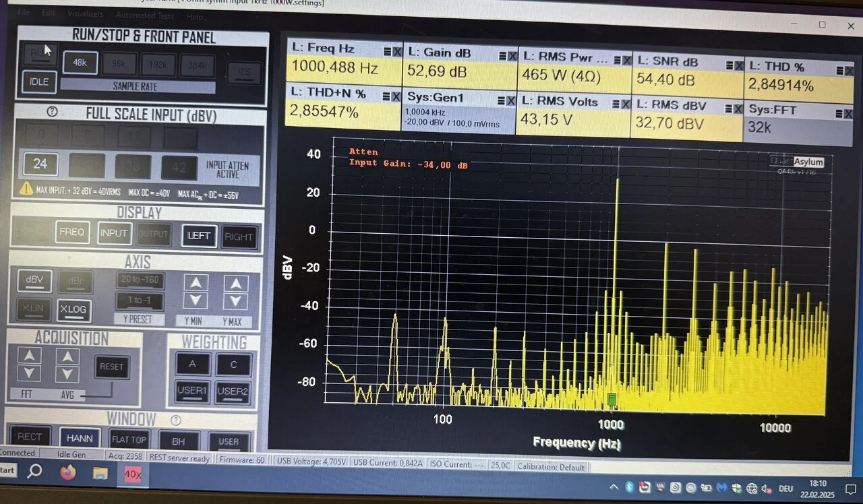Launch Firefox from the taskbar

[68, 473]
